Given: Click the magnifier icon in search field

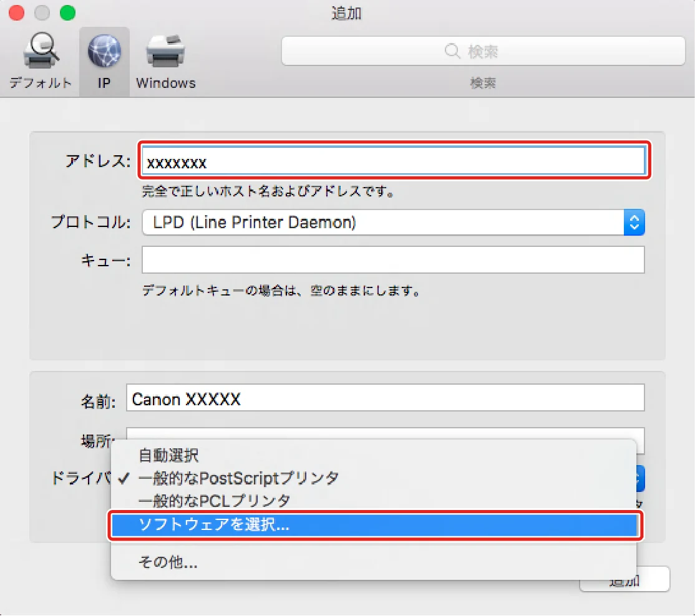Looking at the screenshot, I should pos(452,51).
